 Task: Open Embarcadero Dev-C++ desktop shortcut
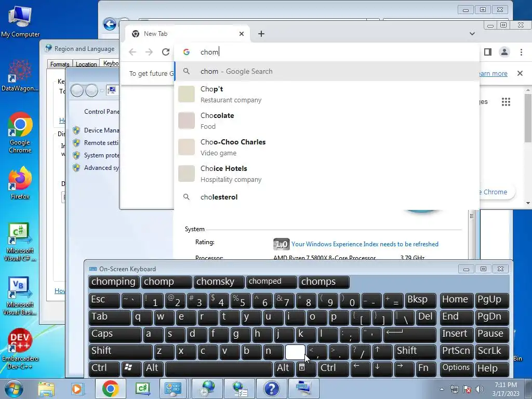20,349
